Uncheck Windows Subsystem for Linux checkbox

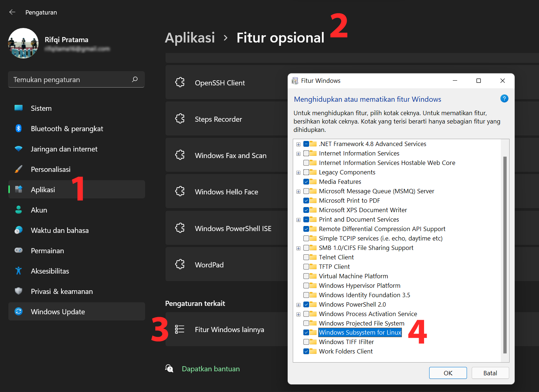click(306, 332)
